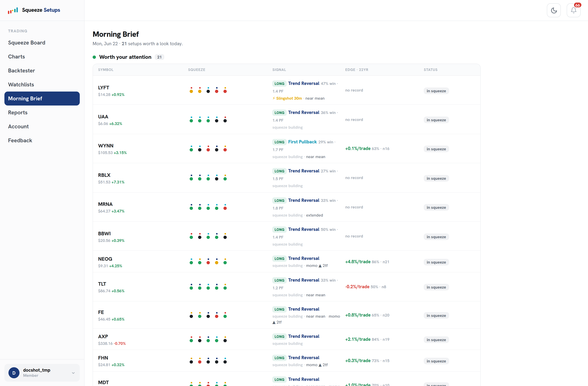Click the NEOG symbol
The height and width of the screenshot is (386, 588).
point(105,259)
